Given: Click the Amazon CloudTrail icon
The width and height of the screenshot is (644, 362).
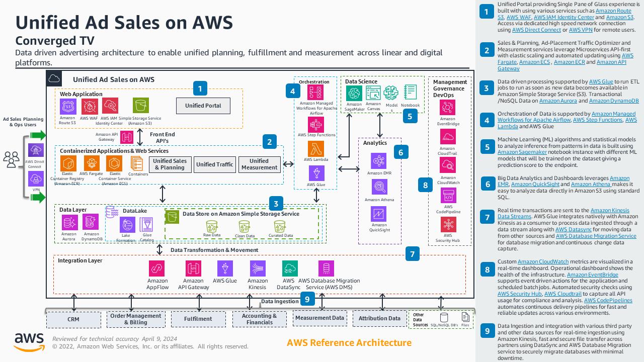Looking at the screenshot, I should 448,137.
